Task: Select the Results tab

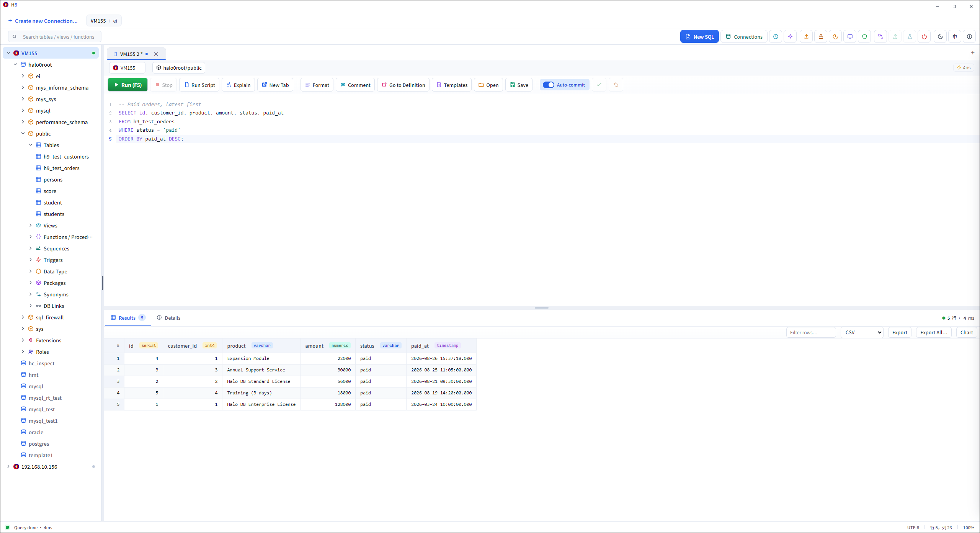Action: (x=128, y=318)
